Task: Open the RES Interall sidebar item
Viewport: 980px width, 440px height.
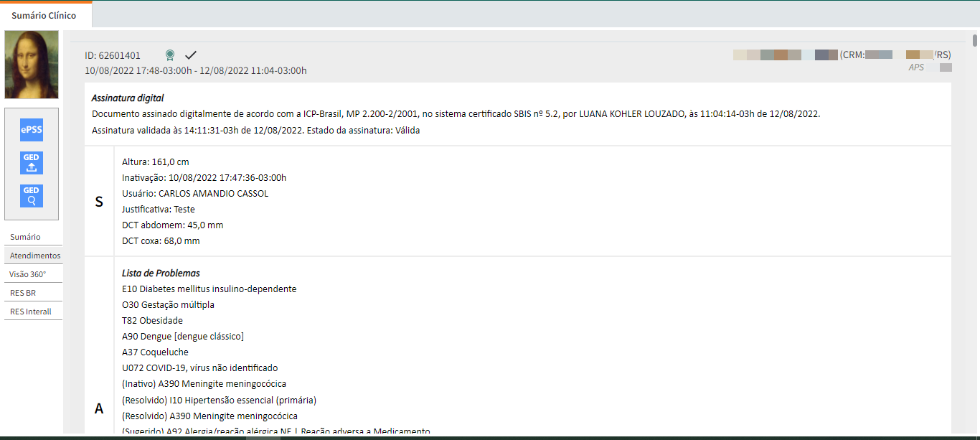Action: (33, 312)
